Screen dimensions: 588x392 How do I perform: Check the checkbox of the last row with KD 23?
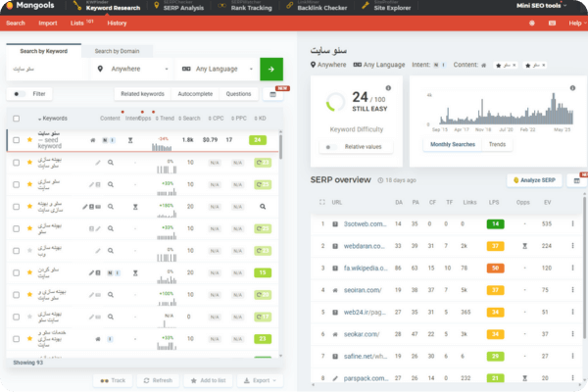click(x=16, y=339)
